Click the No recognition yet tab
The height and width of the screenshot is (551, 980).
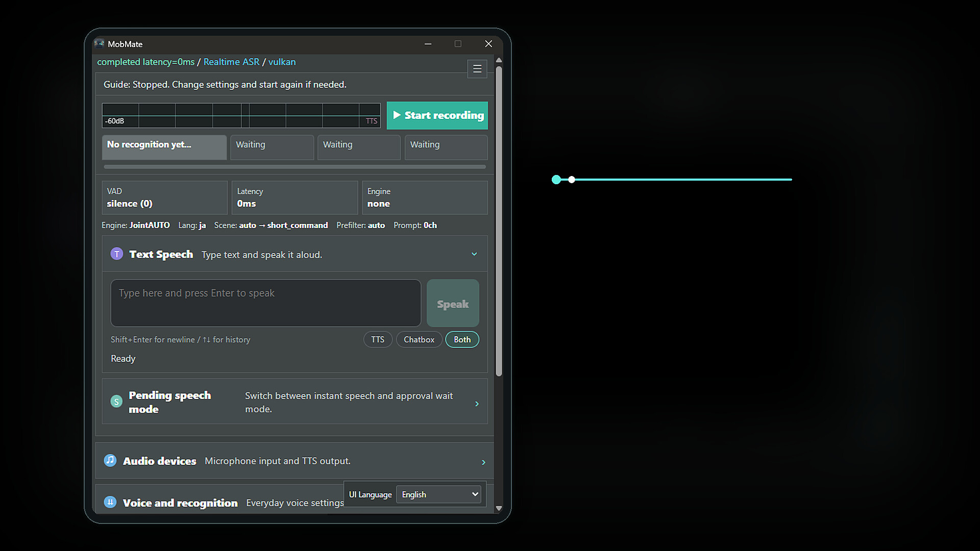[164, 147]
